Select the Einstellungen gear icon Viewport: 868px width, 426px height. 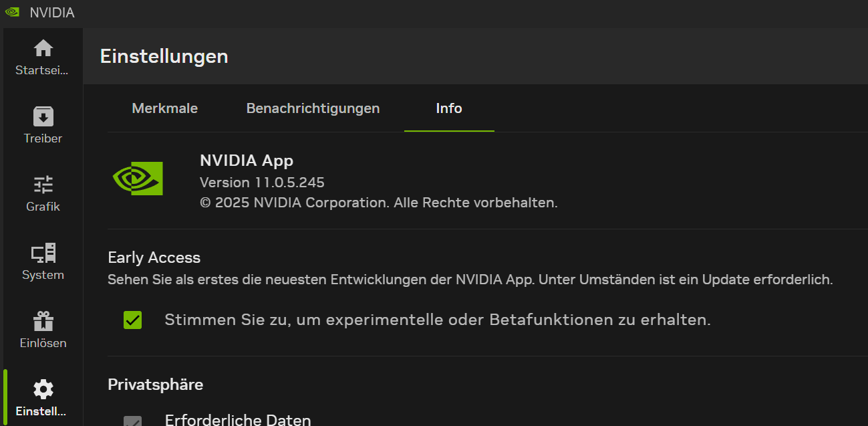(43, 389)
